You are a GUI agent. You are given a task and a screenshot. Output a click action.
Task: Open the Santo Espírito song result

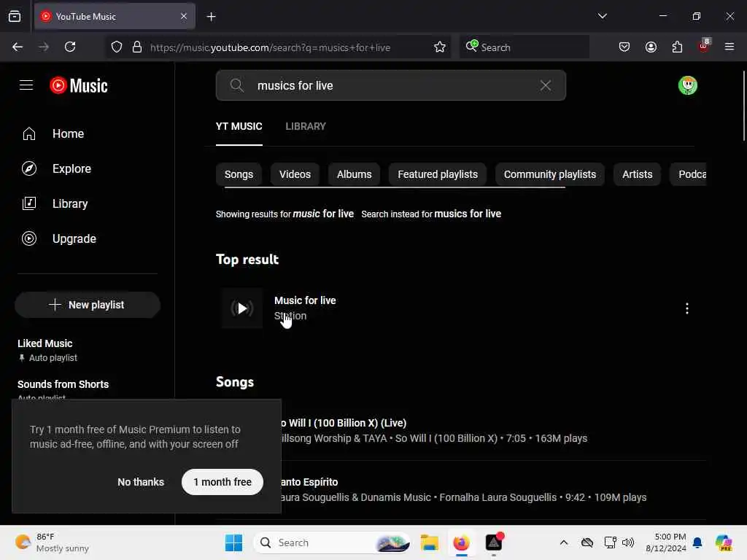[309, 482]
